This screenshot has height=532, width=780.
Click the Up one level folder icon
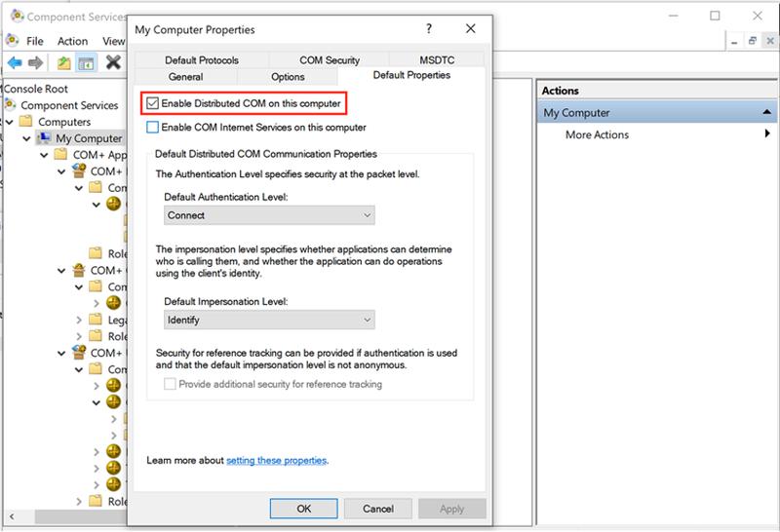(63, 63)
